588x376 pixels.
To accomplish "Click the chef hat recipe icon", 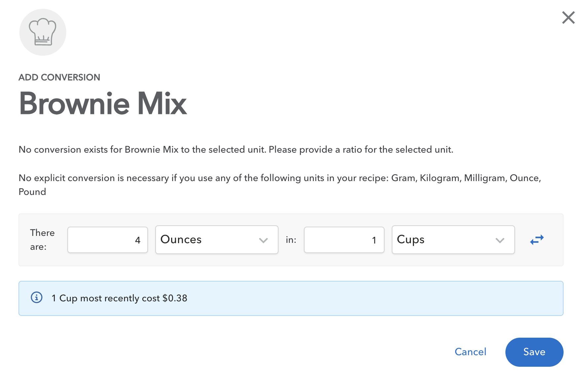I will pos(43,32).
